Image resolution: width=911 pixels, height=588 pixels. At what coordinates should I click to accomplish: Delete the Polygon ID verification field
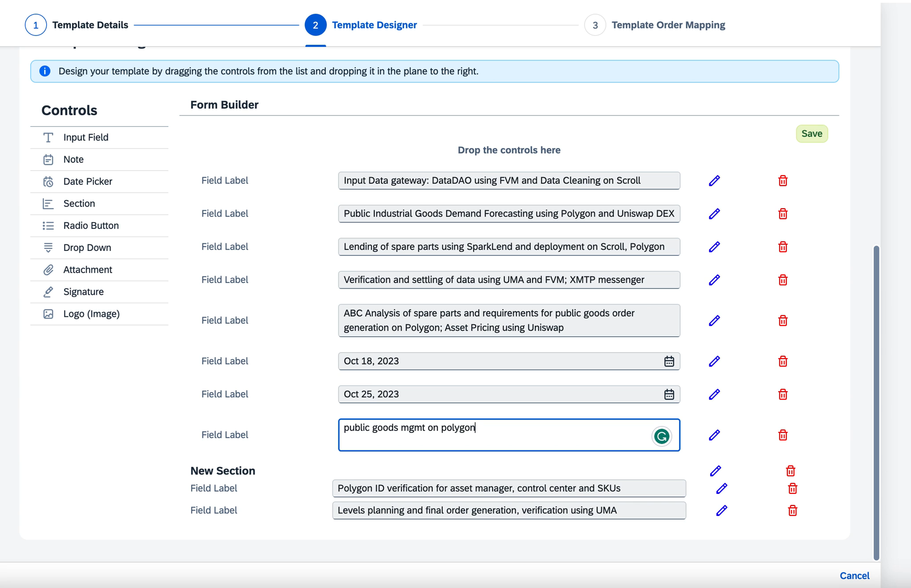point(792,489)
